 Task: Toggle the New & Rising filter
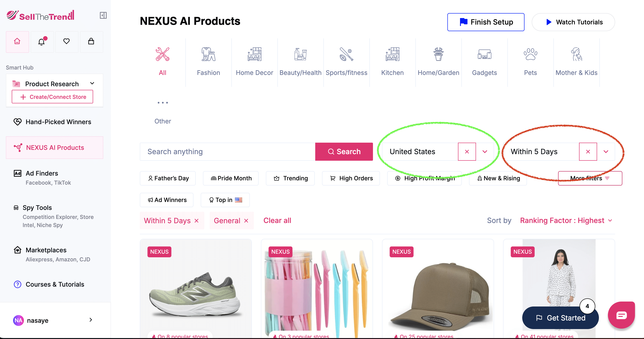(498, 178)
